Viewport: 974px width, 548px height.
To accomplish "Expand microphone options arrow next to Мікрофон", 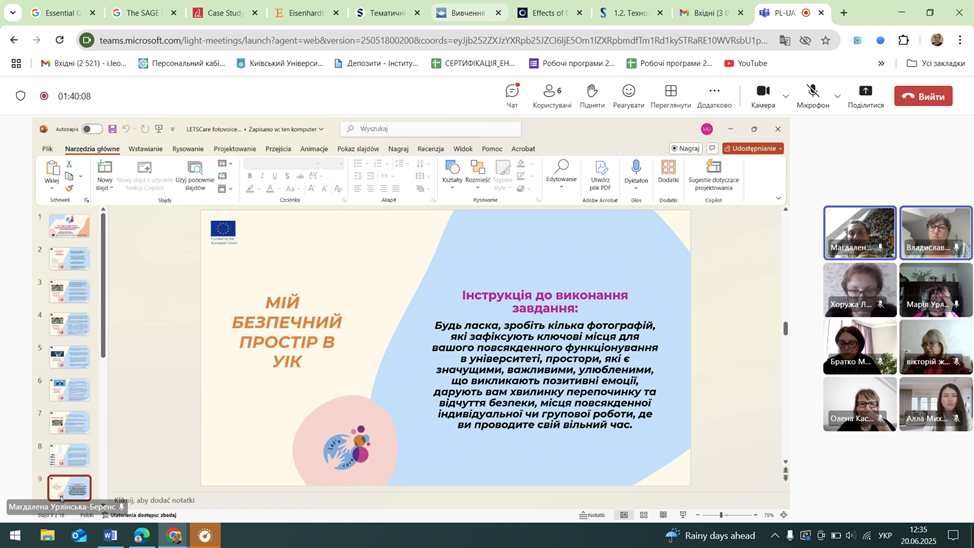I will 838,97.
